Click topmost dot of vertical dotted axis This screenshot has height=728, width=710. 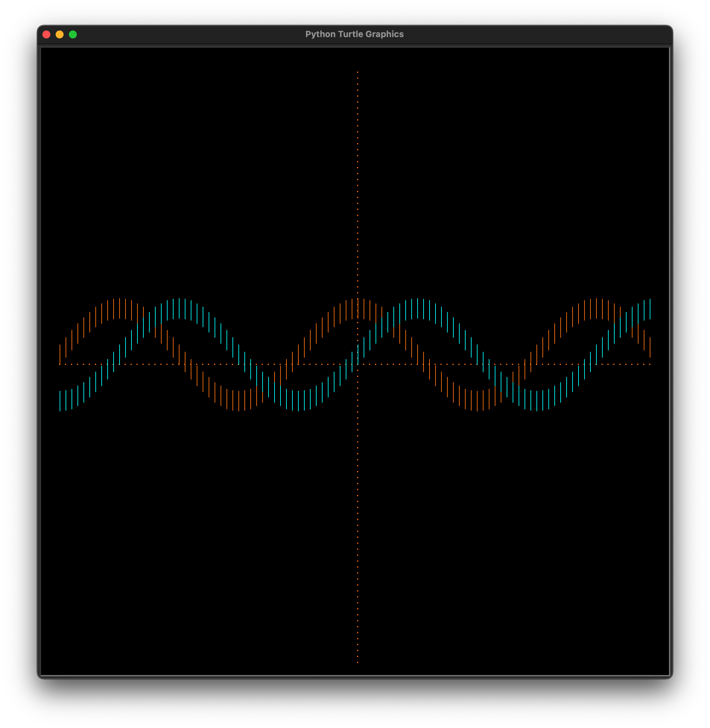(358, 72)
